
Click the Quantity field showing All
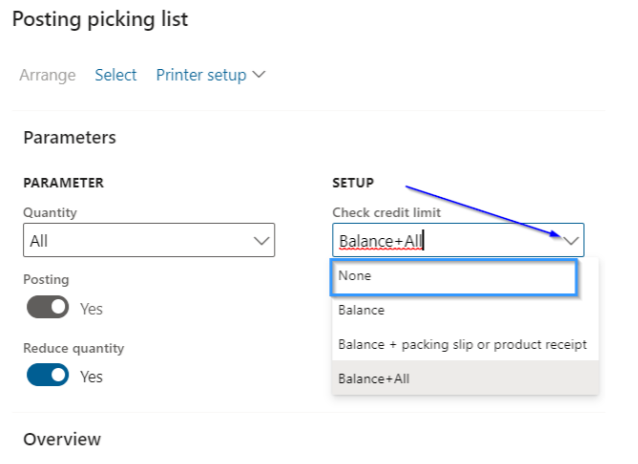coord(135,241)
